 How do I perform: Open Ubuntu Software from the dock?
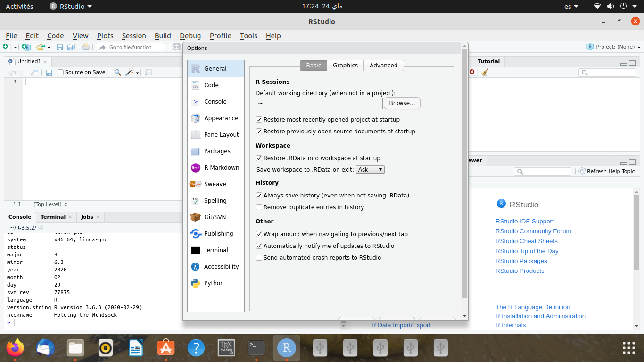[x=166, y=348]
